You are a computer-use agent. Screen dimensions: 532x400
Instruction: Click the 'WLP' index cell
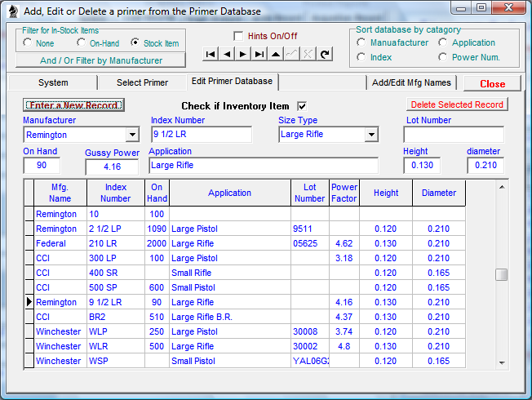click(x=116, y=331)
